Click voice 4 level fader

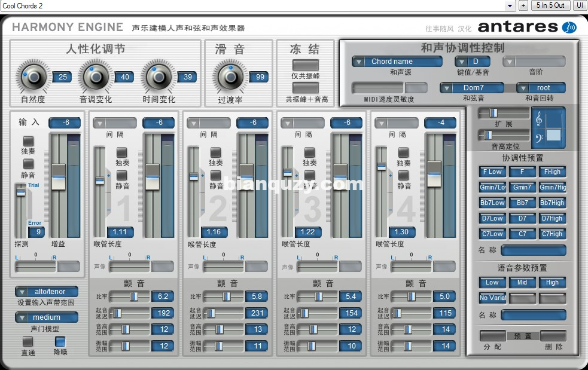coord(434,185)
